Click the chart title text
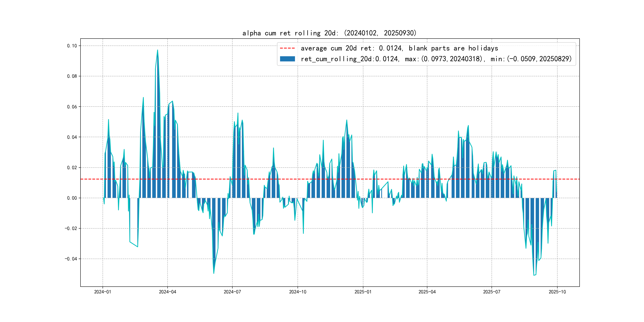Image resolution: width=644 pixels, height=322 pixels. [x=329, y=33]
